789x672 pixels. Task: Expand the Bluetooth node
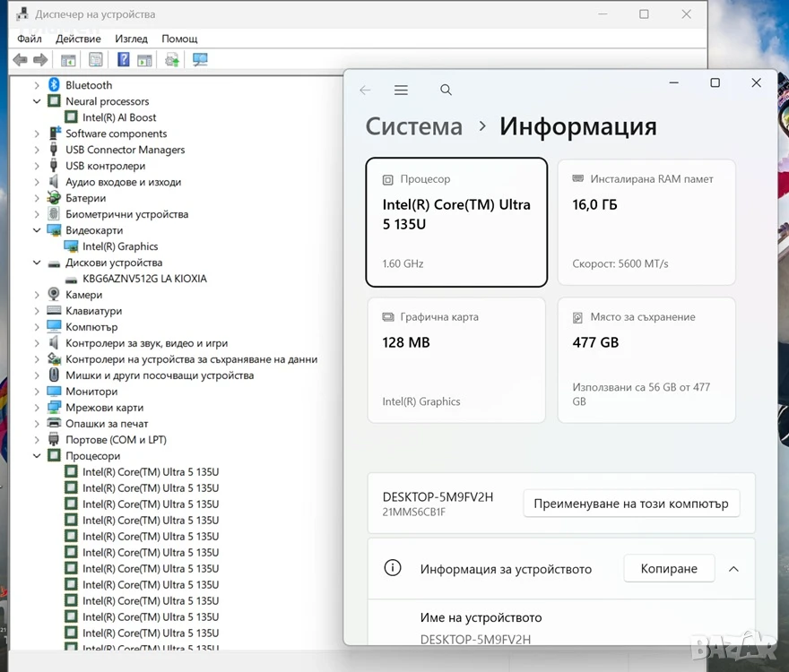(37, 85)
